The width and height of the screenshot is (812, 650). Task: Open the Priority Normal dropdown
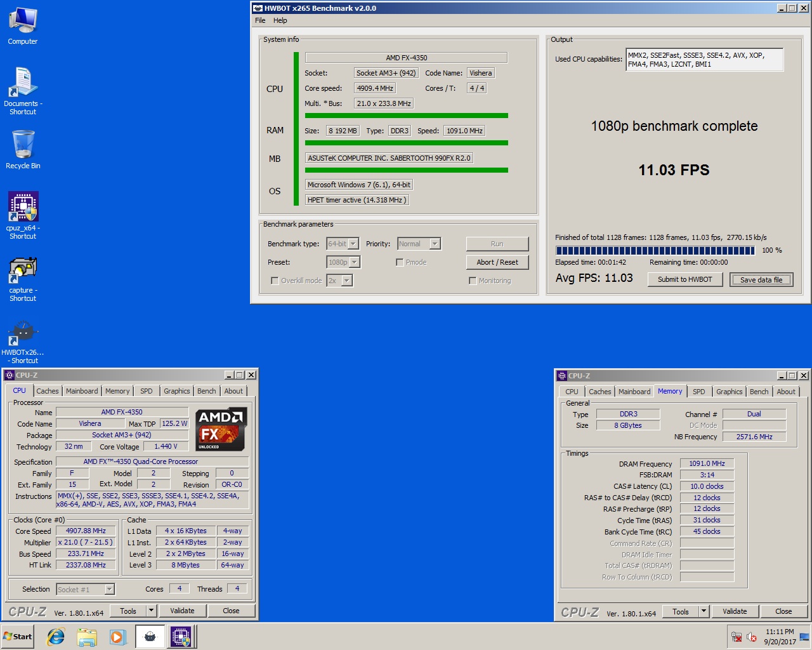pyautogui.click(x=435, y=244)
